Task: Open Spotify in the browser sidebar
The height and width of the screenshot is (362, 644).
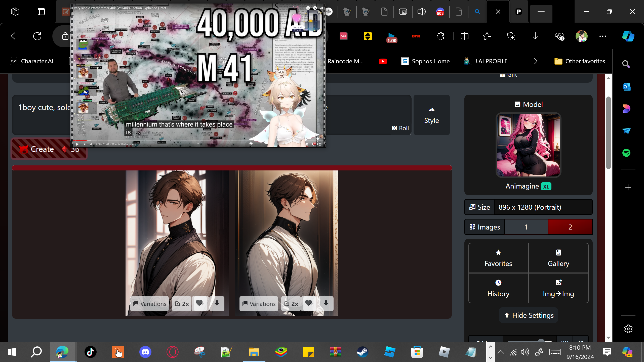Action: pos(626,153)
